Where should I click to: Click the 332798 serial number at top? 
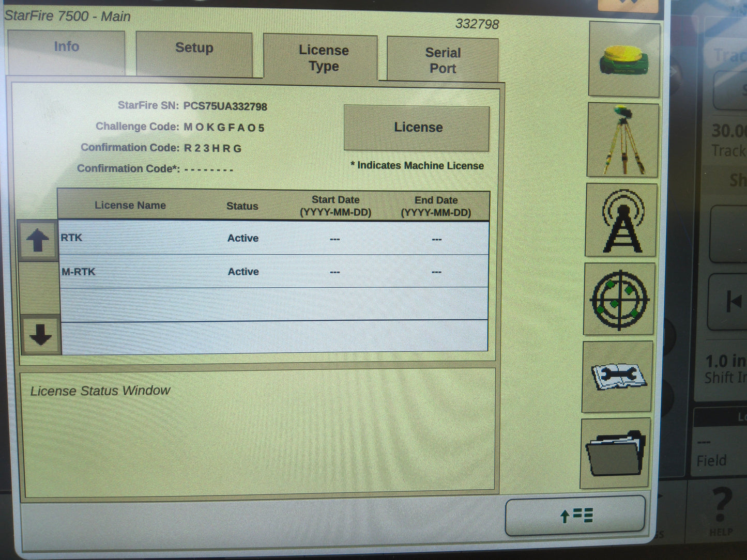click(x=477, y=24)
